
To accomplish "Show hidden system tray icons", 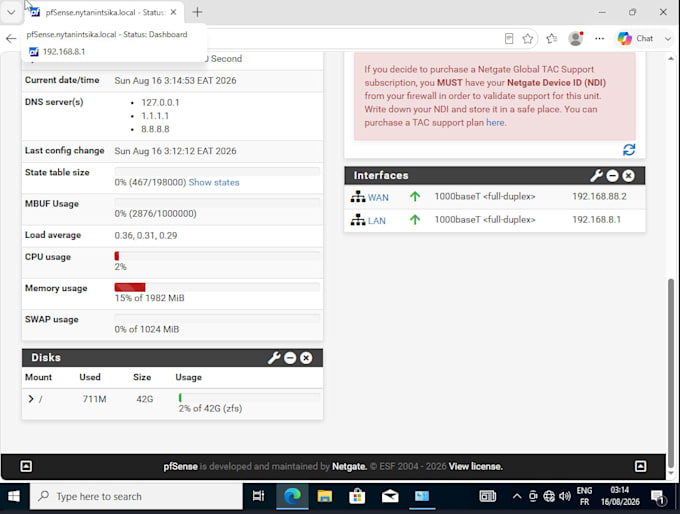I will click(x=517, y=496).
